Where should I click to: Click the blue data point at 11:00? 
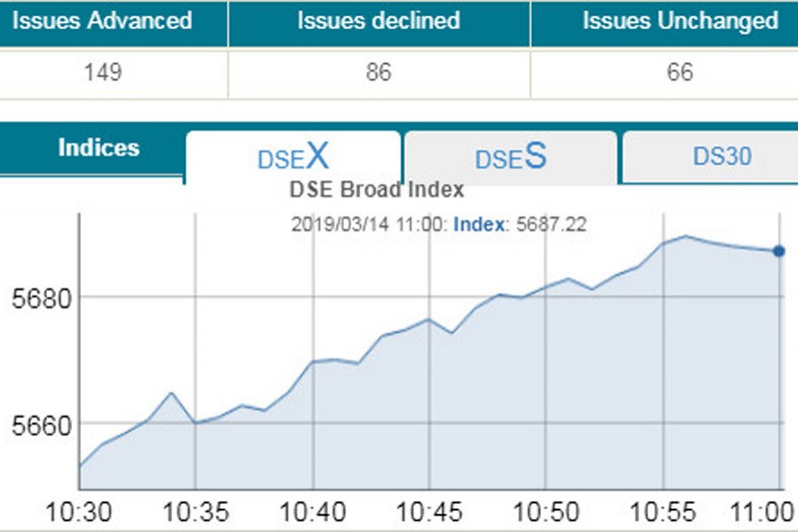778,251
